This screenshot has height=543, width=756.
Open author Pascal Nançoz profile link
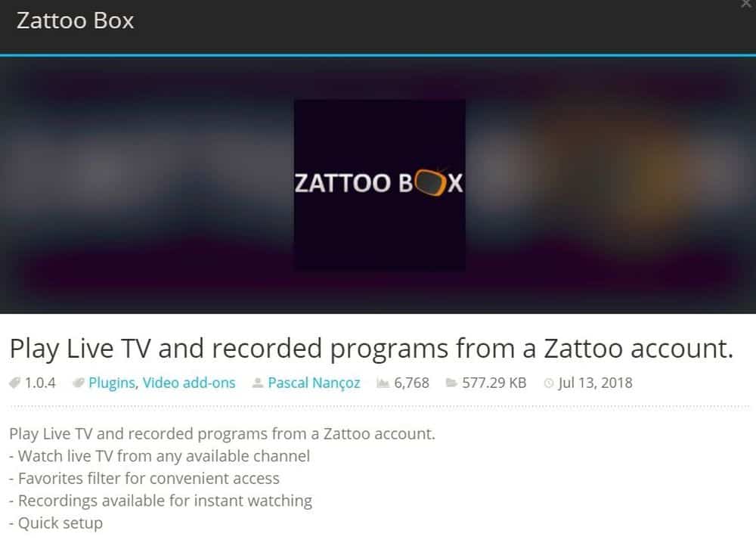pyautogui.click(x=314, y=383)
